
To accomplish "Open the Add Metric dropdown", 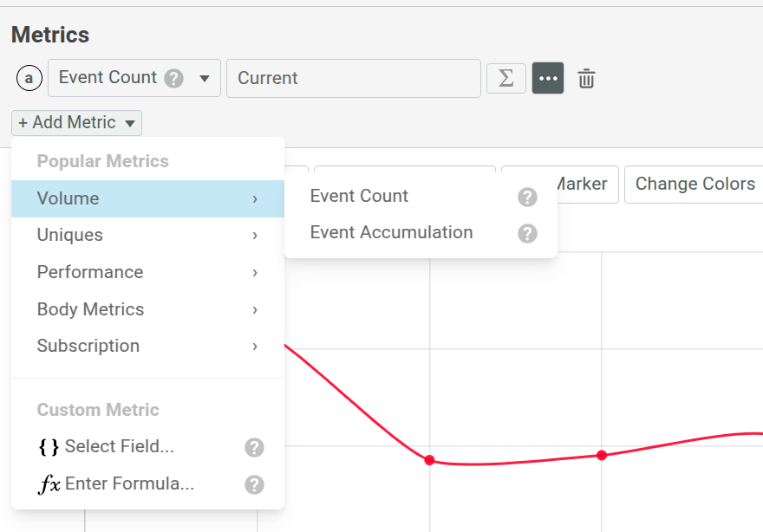I will pos(75,122).
